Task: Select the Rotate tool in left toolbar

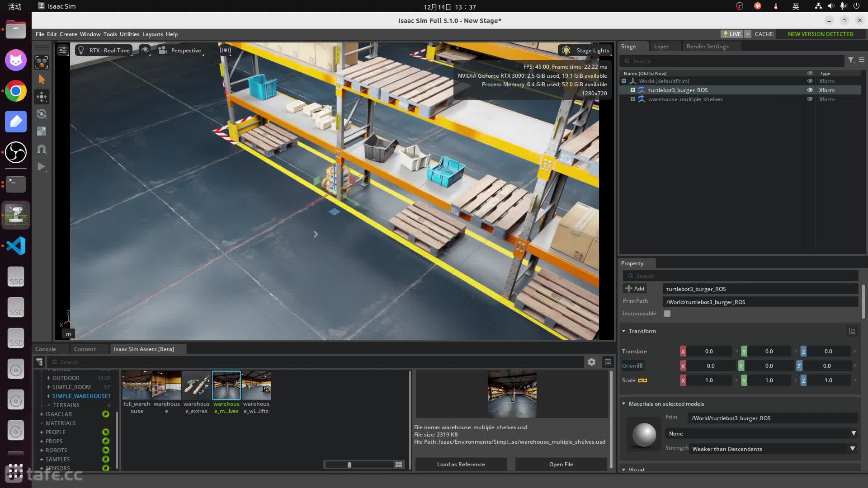Action: (x=42, y=114)
